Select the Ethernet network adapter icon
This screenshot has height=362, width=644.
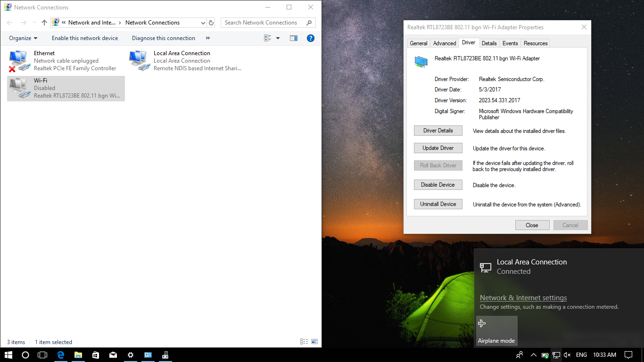tap(19, 61)
